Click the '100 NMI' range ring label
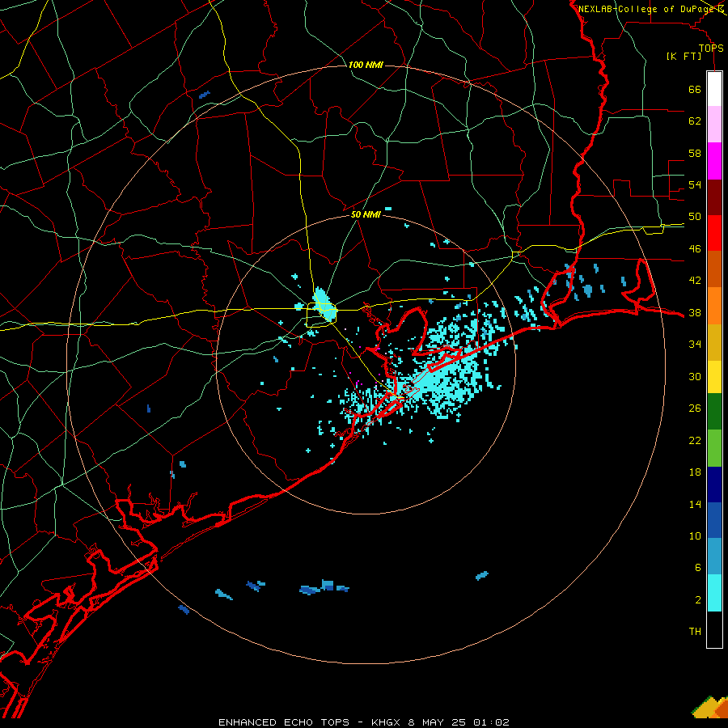This screenshot has height=728, width=728. click(366, 65)
